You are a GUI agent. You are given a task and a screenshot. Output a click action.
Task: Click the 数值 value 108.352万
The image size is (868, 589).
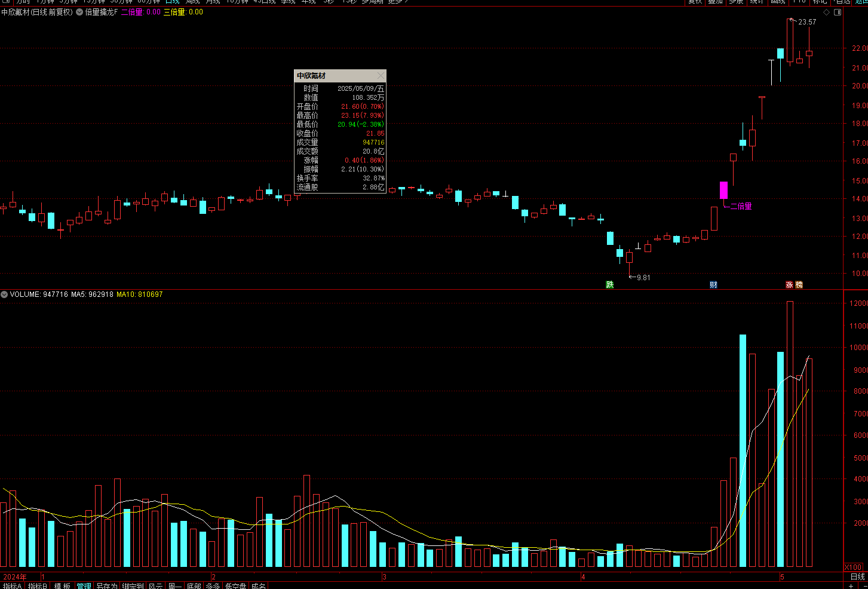coord(368,97)
